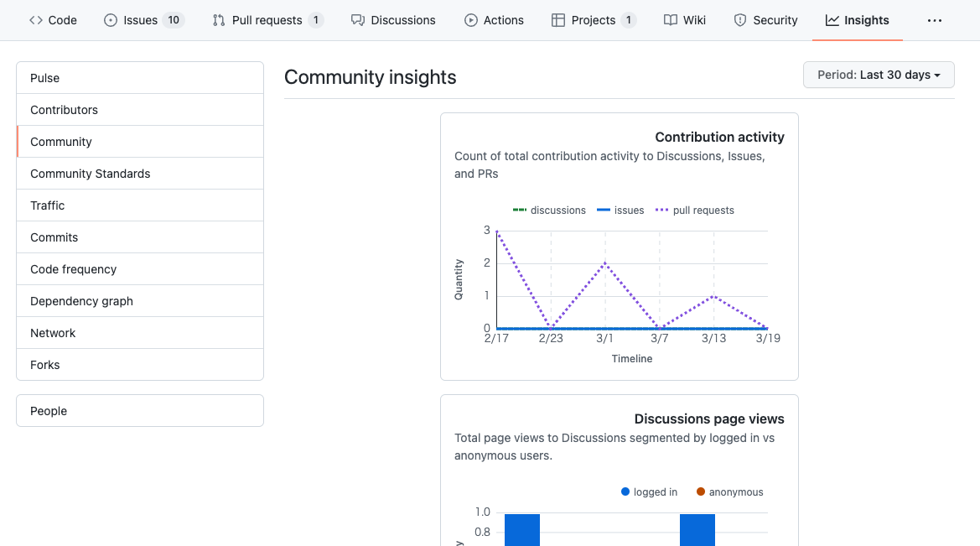The image size is (980, 546).
Task: Click the Code brackets icon
Action: tap(35, 20)
